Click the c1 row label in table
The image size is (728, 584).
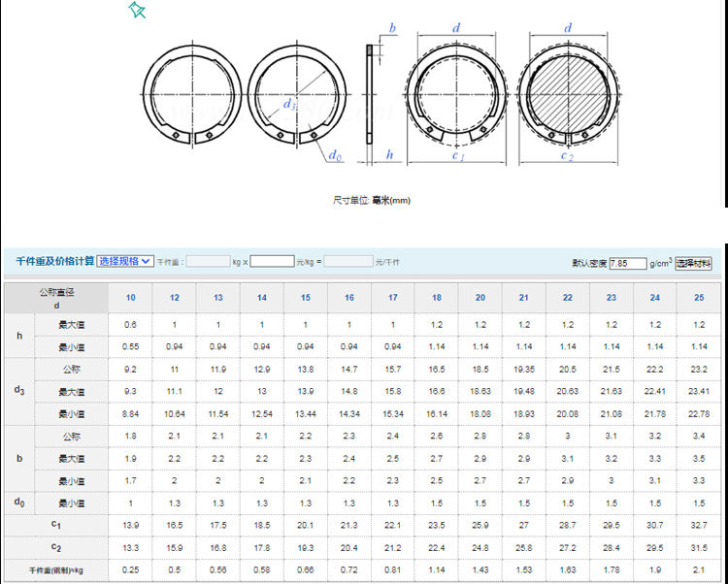coord(56,525)
